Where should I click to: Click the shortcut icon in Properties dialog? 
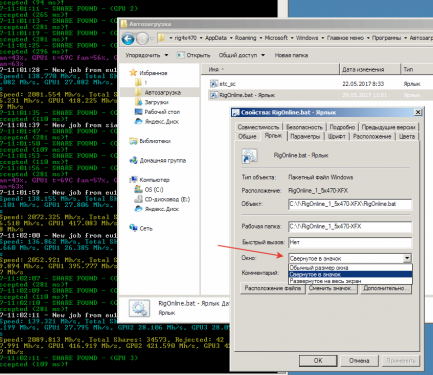[249, 156]
